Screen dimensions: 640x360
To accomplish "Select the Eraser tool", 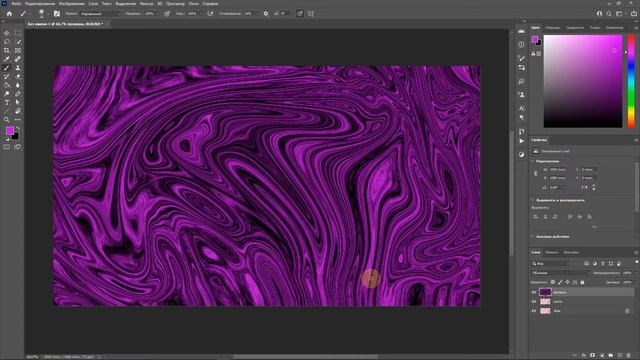I will pyautogui.click(x=18, y=76).
